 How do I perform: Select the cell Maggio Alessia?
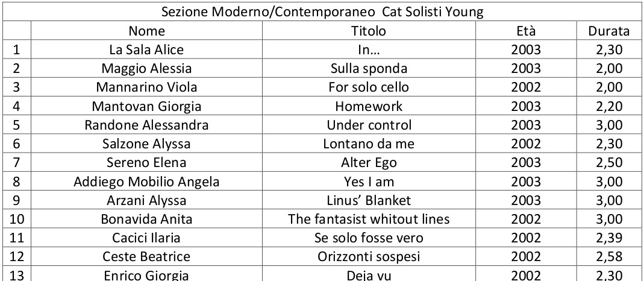146,69
